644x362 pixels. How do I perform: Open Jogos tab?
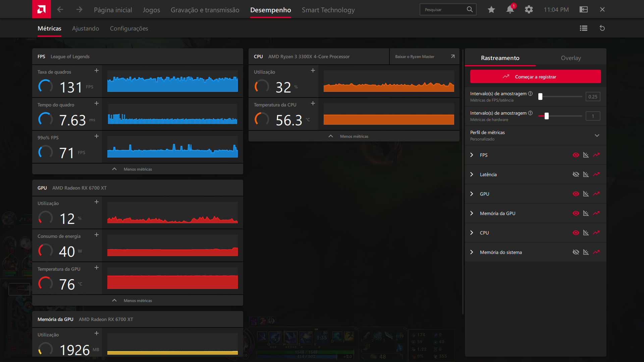coord(151,10)
